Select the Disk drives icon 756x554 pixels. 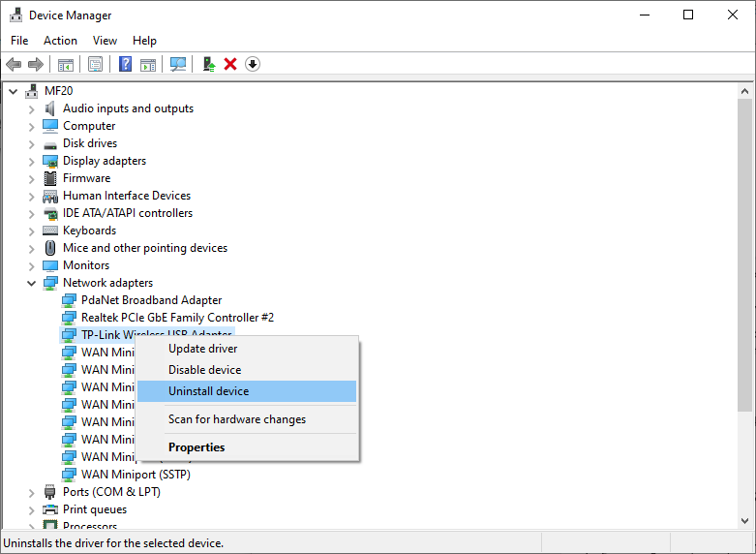tap(50, 144)
